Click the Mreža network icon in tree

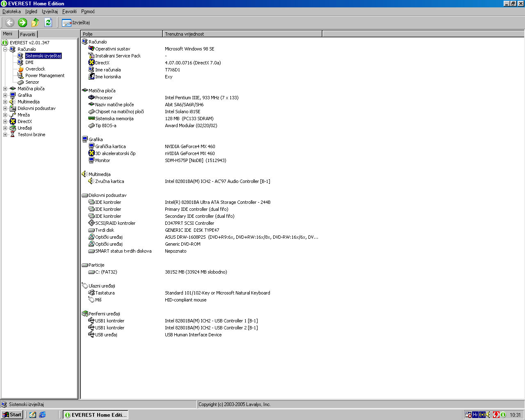click(13, 115)
